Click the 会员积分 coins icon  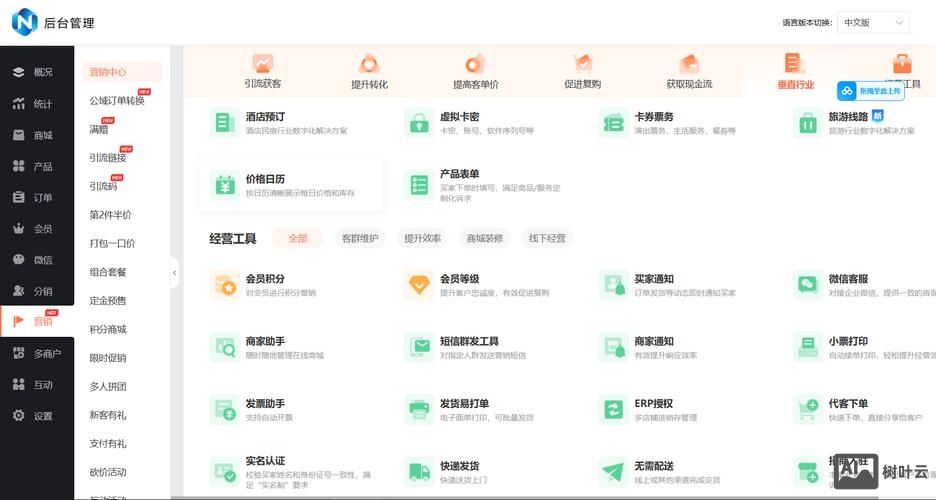224,285
